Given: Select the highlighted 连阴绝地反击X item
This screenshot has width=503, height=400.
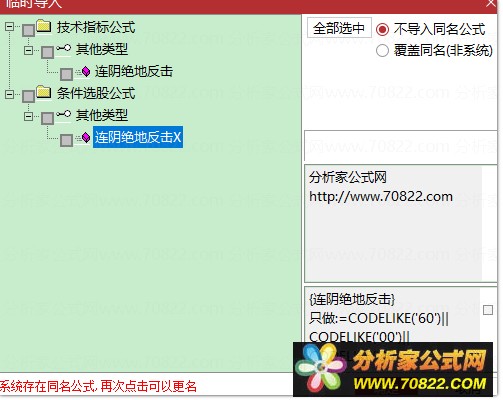Looking at the screenshot, I should (138, 137).
